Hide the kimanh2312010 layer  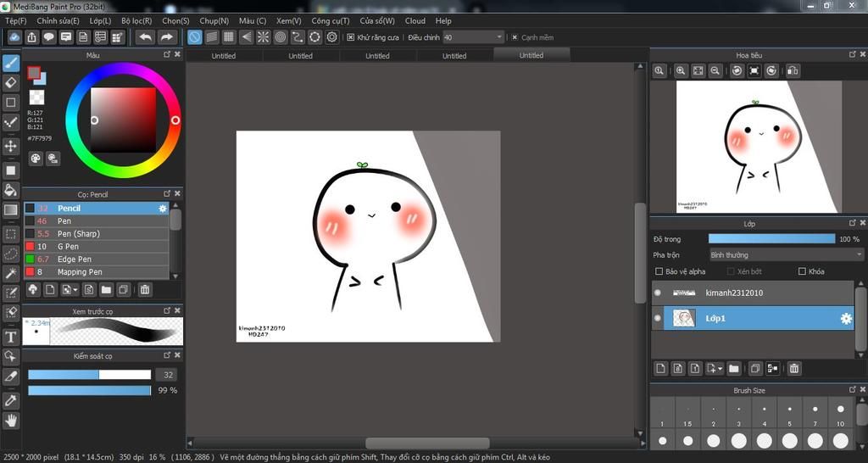657,293
